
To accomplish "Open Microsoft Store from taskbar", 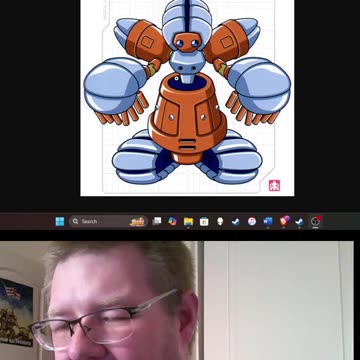I will click(204, 221).
